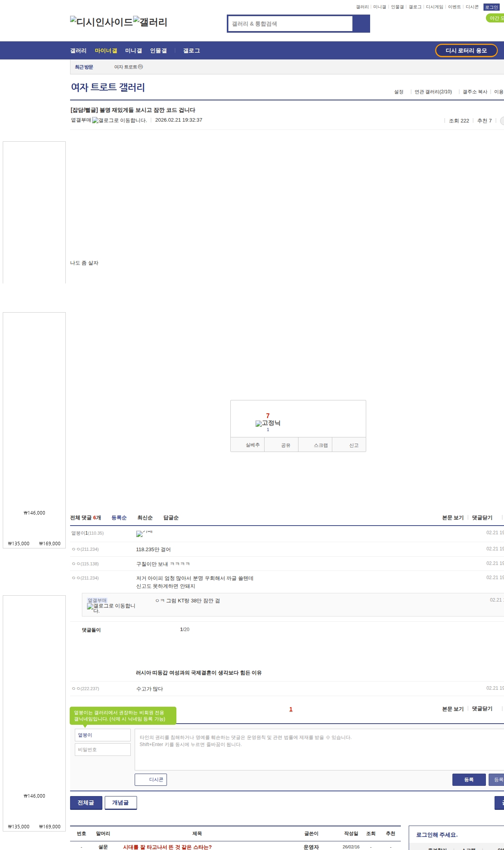Click the gallog icon beside post author 열갤부매
This screenshot has height=850, width=504.
tap(120, 120)
